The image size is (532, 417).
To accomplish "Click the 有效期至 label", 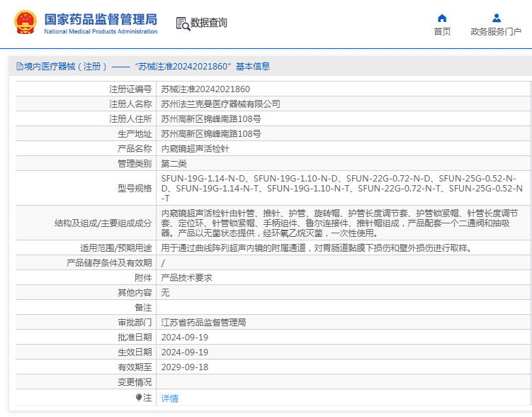I will click(135, 367).
